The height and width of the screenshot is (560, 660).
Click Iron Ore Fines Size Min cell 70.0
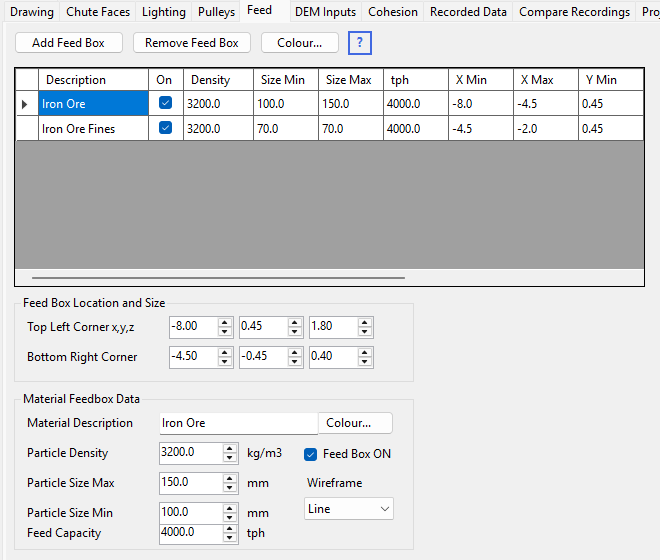point(286,128)
